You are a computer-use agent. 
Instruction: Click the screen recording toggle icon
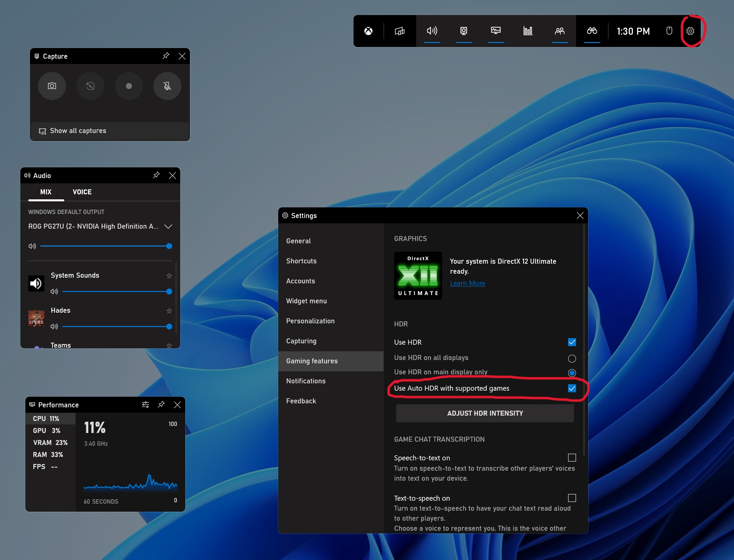[128, 85]
